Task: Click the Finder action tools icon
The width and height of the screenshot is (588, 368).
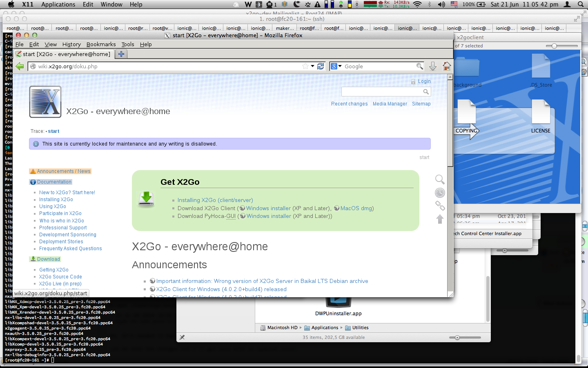Action: coord(182,337)
